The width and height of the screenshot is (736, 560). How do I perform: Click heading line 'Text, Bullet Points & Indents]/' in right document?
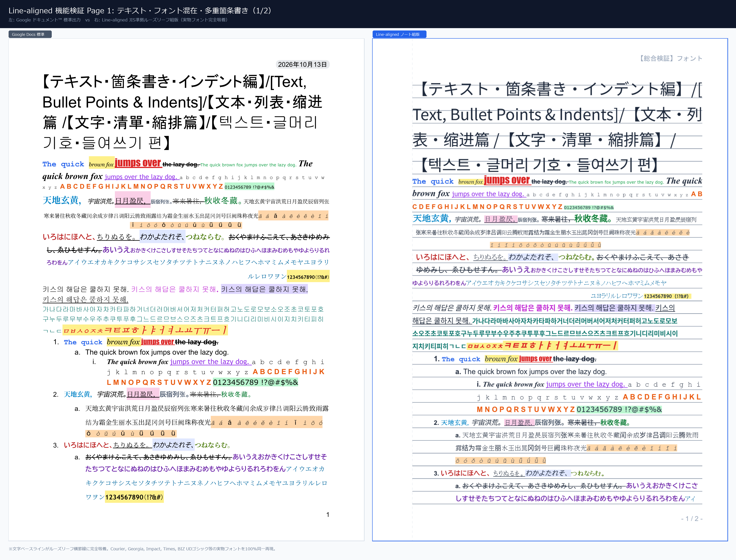(518, 115)
